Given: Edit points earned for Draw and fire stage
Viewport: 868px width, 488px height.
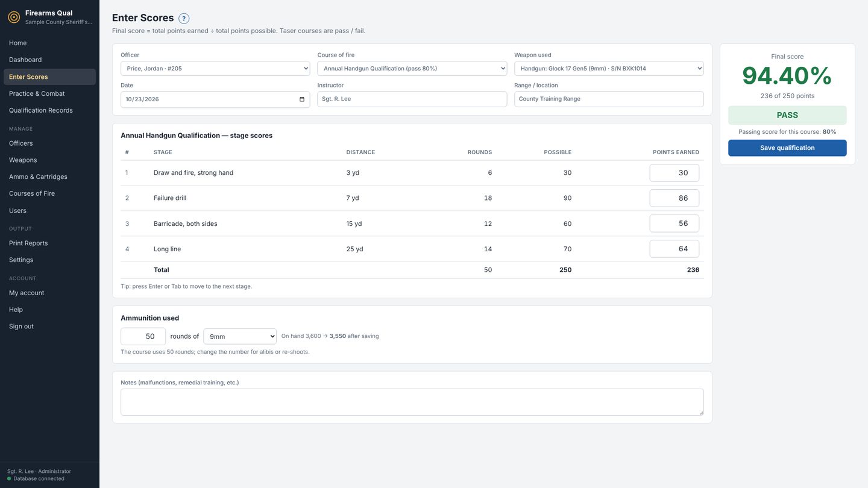Looking at the screenshot, I should 675,173.
